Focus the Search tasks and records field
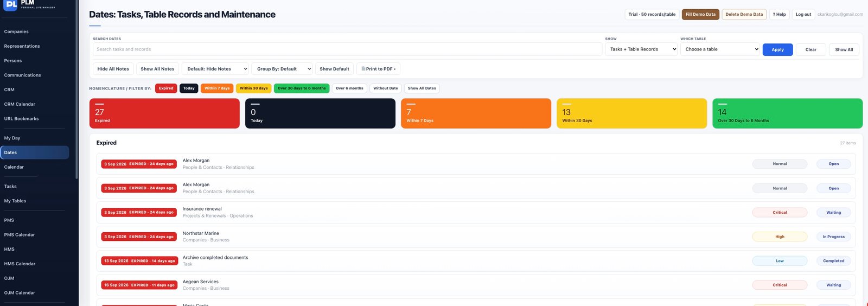The image size is (868, 306). [x=347, y=49]
